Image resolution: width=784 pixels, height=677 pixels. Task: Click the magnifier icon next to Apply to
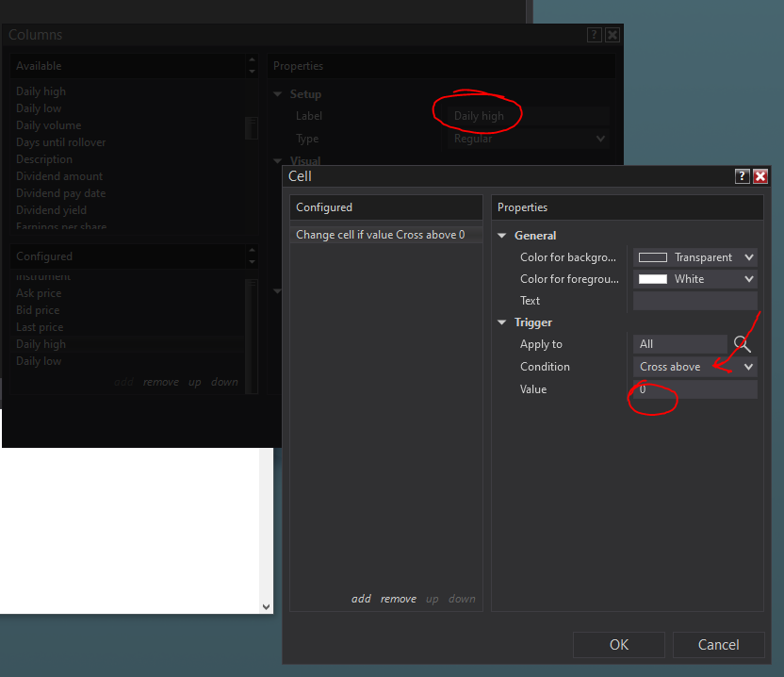(742, 344)
